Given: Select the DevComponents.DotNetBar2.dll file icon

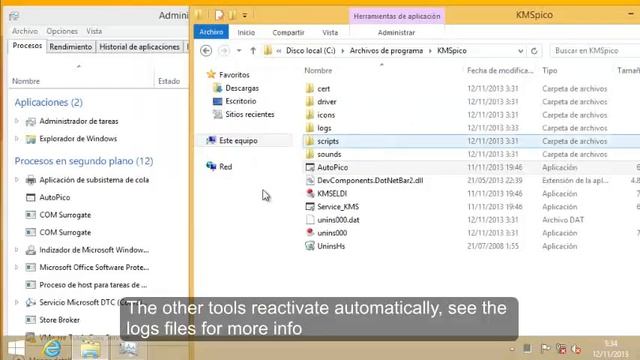Looking at the screenshot, I should coord(310,180).
